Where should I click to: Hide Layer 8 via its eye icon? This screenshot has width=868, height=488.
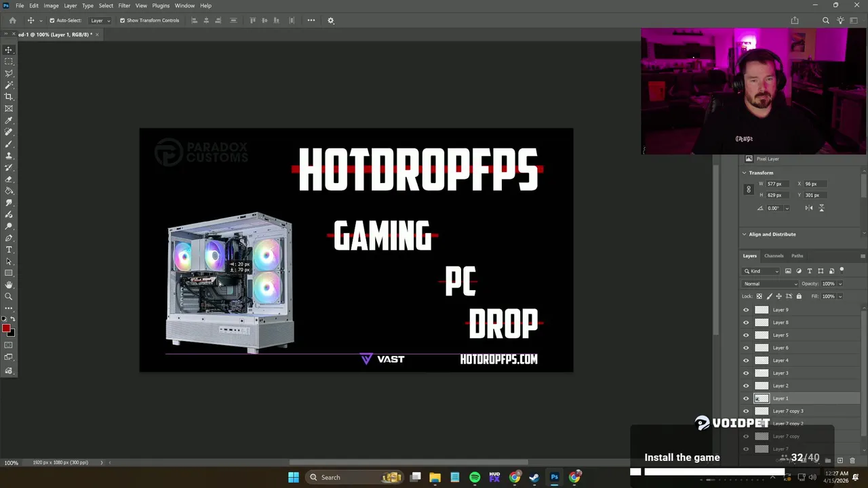pyautogui.click(x=747, y=323)
